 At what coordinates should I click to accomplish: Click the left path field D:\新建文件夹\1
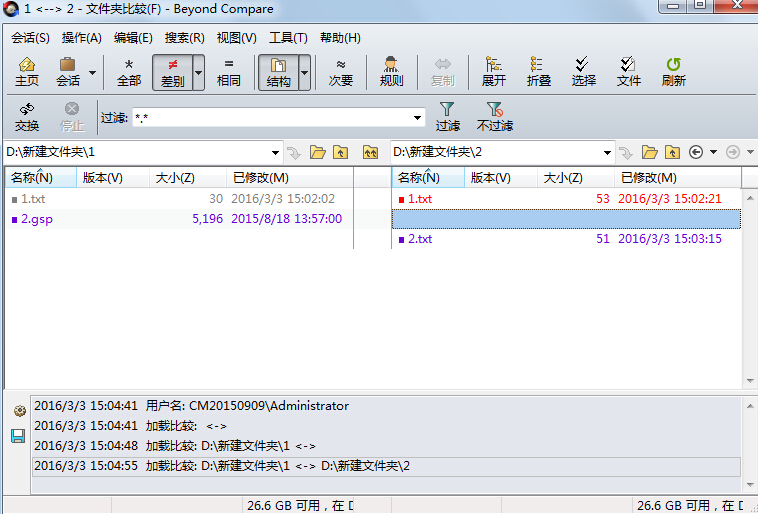click(135, 152)
